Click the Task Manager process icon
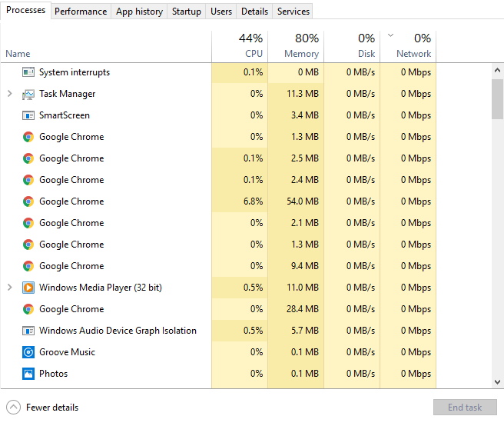The height and width of the screenshot is (426, 504). 28,95
